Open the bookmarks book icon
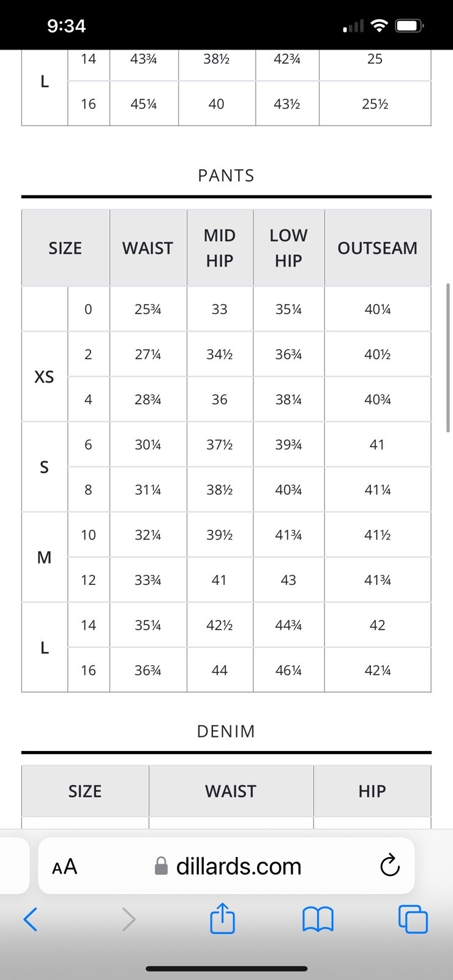Image resolution: width=453 pixels, height=980 pixels. (318, 919)
